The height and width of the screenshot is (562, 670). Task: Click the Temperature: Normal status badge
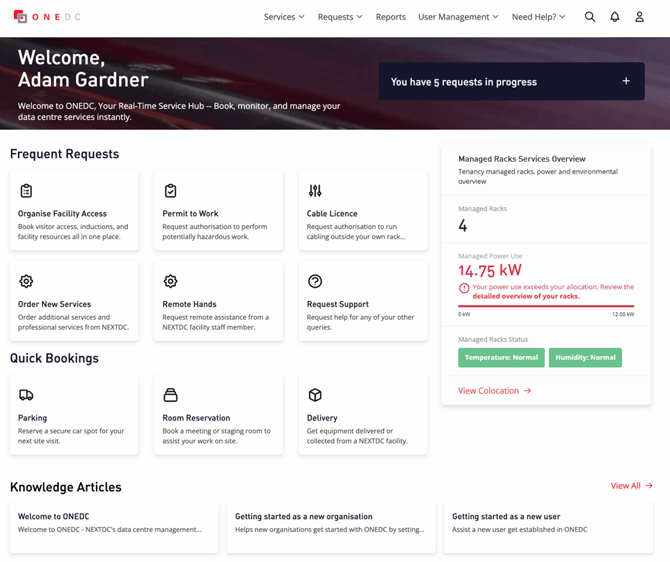point(501,357)
